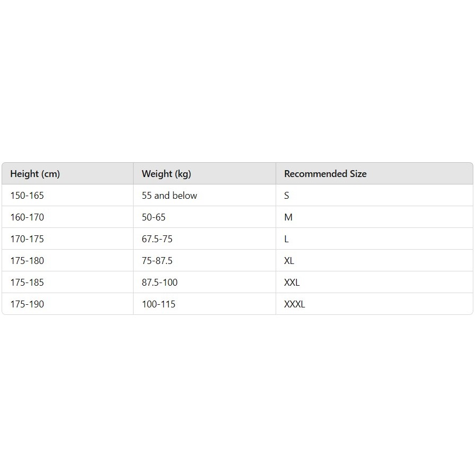Select the 87.5-100 weight cell
This screenshot has width=476, height=476.
point(205,282)
